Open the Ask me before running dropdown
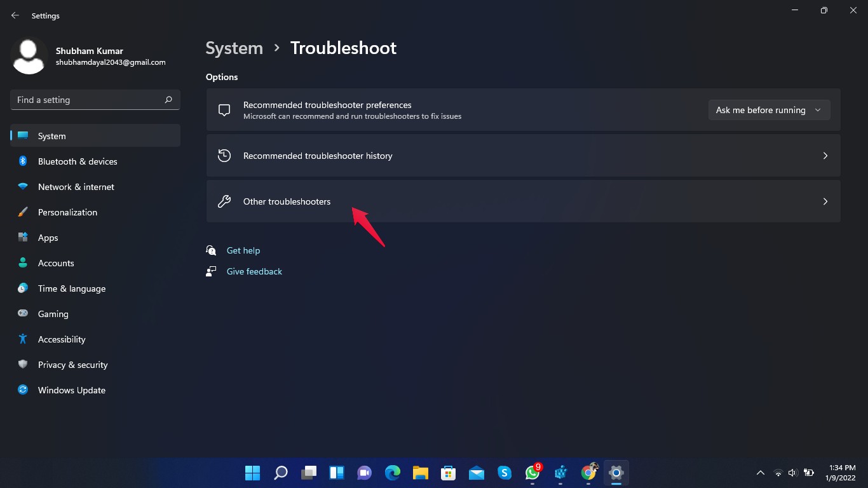 click(x=769, y=110)
